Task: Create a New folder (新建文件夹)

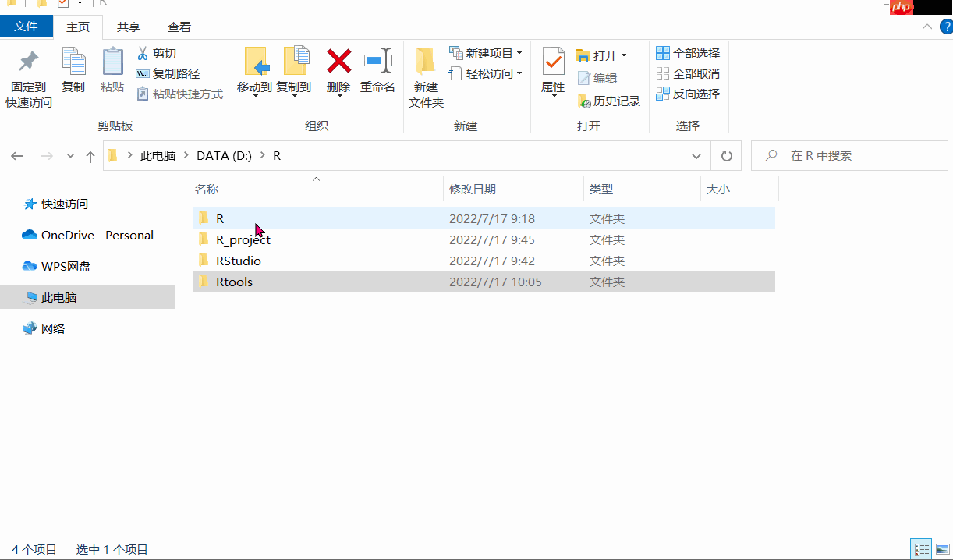Action: (426, 78)
